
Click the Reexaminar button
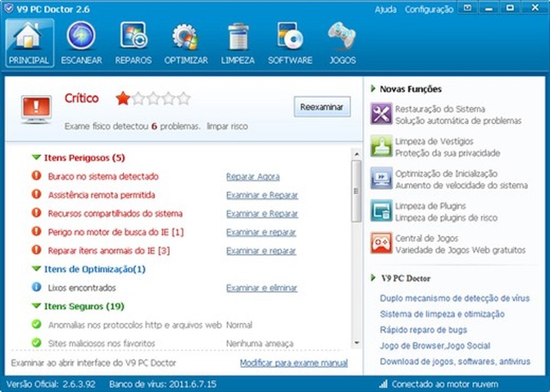tap(322, 107)
